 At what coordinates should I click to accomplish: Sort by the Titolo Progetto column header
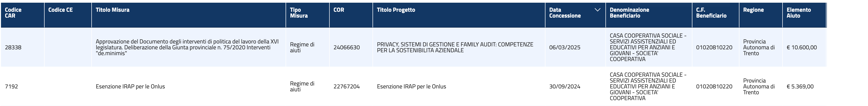pos(459,15)
